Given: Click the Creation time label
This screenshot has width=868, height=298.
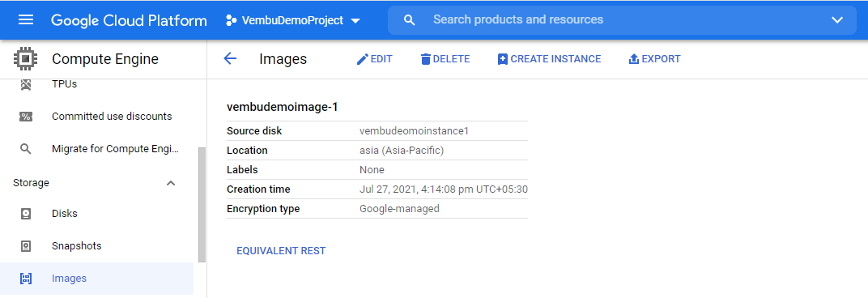Looking at the screenshot, I should click(x=258, y=189).
